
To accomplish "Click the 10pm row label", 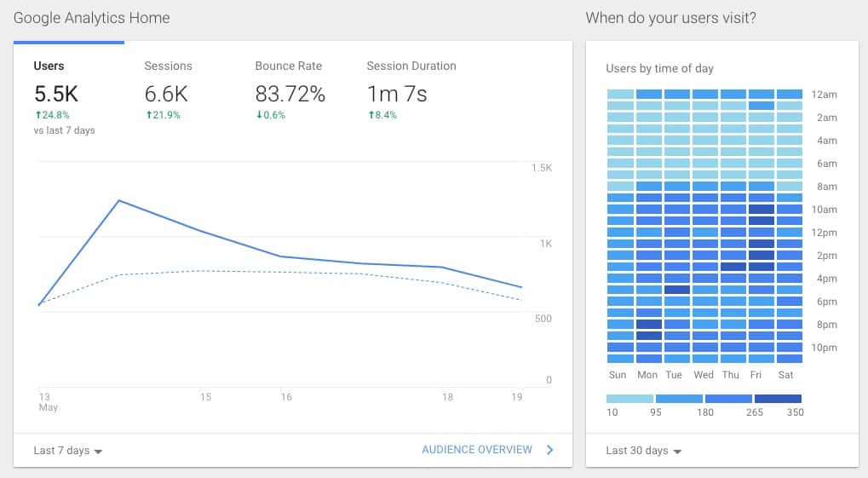I will click(x=824, y=348).
